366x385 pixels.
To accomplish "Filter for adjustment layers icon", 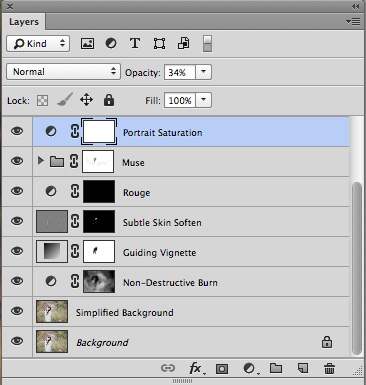I will click(111, 43).
